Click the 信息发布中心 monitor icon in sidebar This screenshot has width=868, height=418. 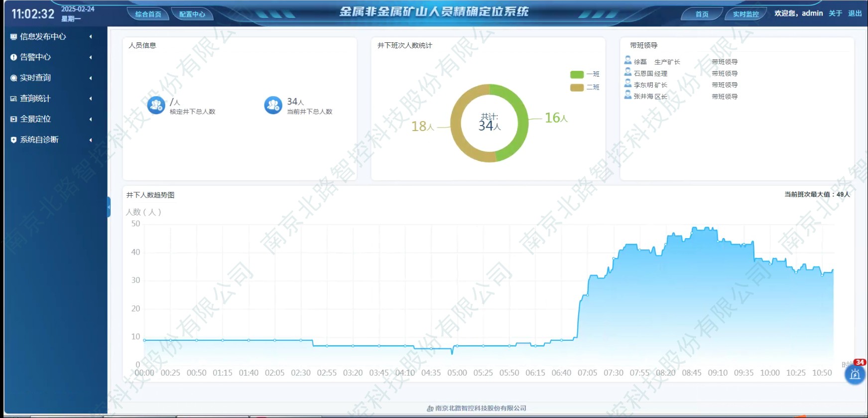click(x=13, y=37)
